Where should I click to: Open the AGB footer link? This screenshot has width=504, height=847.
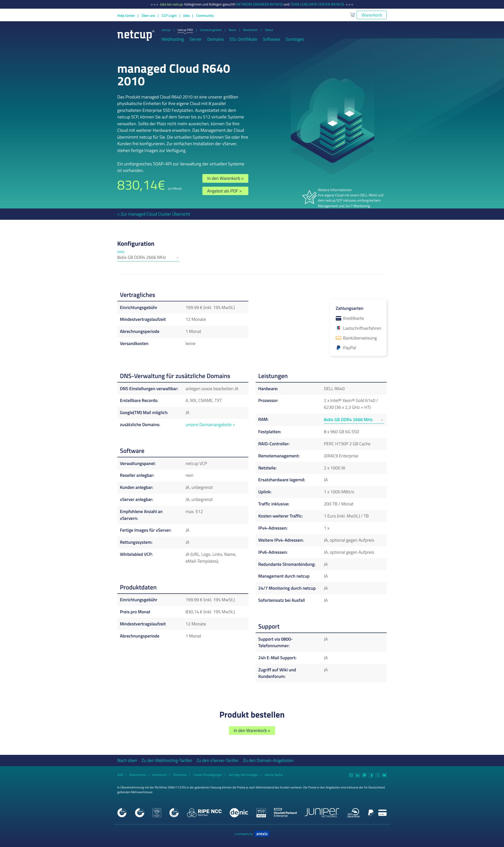(120, 775)
